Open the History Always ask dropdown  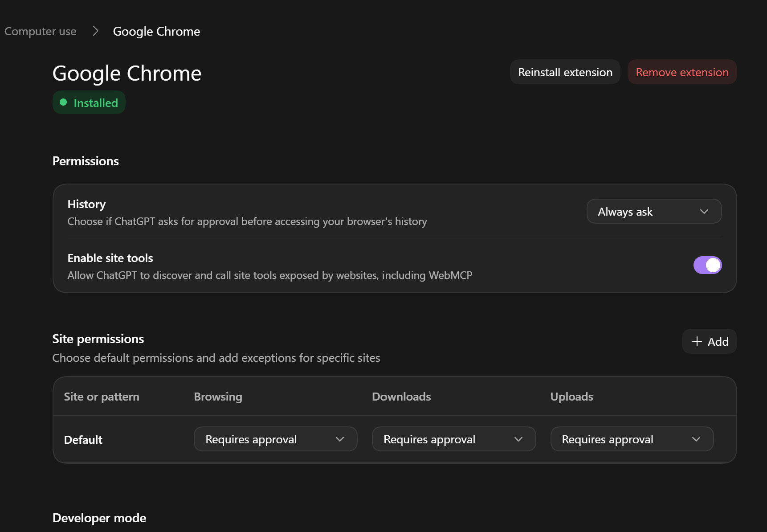coord(654,212)
